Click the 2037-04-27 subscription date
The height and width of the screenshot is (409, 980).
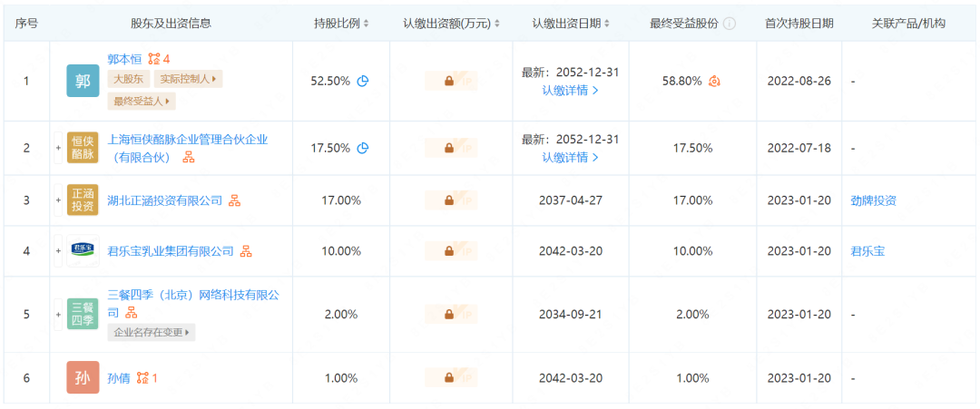tap(570, 200)
